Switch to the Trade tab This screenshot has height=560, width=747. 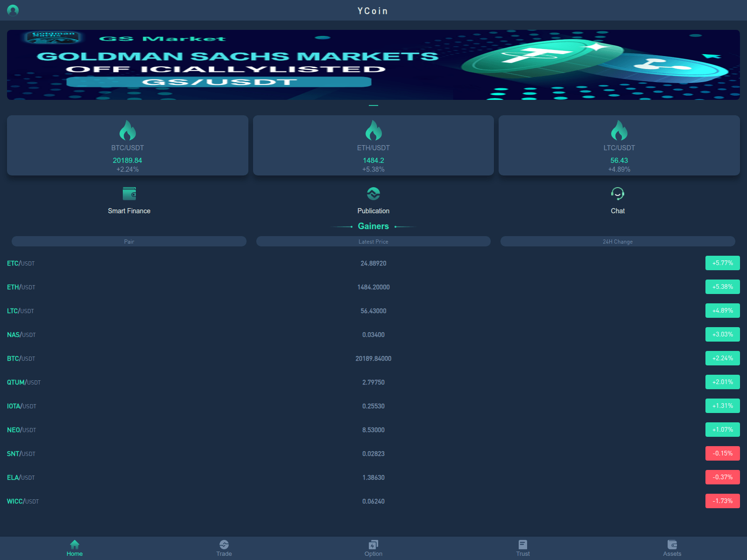click(224, 548)
